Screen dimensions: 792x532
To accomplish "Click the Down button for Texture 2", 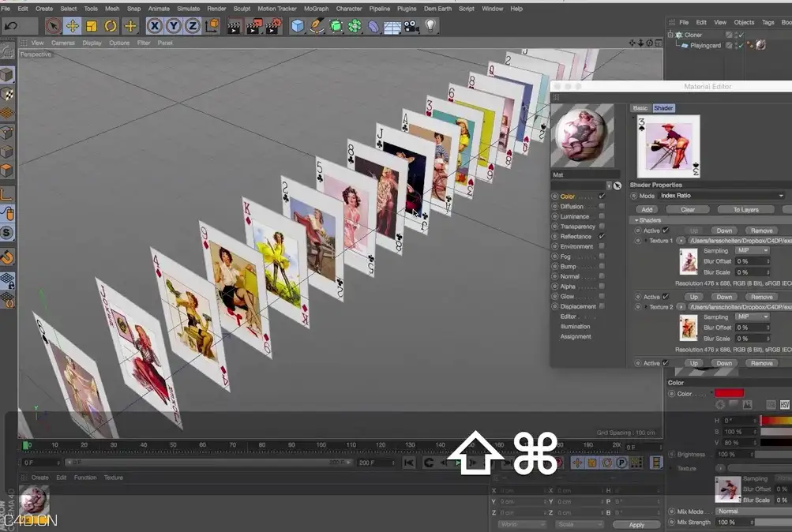I will click(724, 297).
